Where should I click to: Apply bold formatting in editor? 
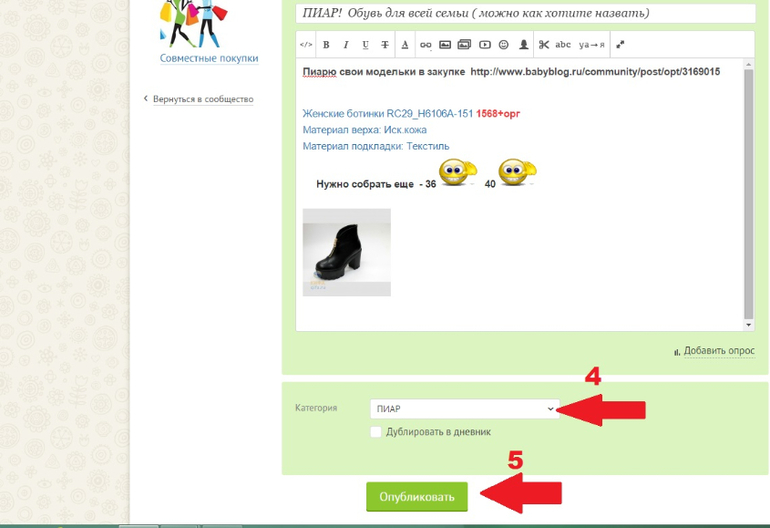[x=326, y=45]
